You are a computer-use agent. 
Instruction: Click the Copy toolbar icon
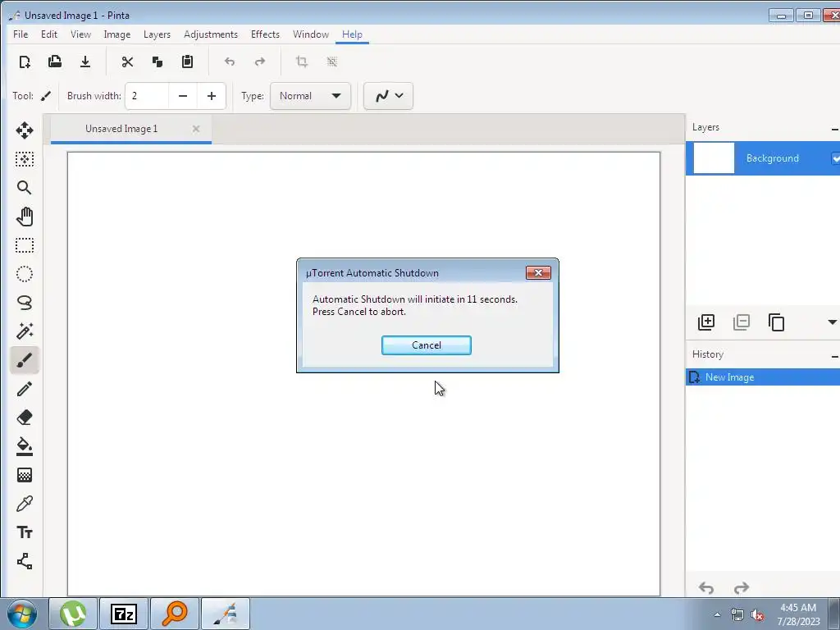157,62
